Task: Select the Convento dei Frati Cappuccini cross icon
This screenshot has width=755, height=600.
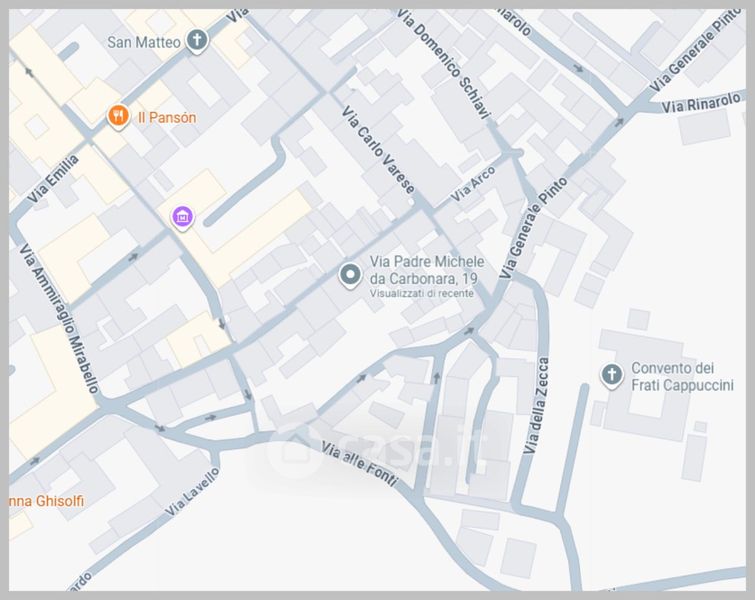Action: tap(612, 375)
